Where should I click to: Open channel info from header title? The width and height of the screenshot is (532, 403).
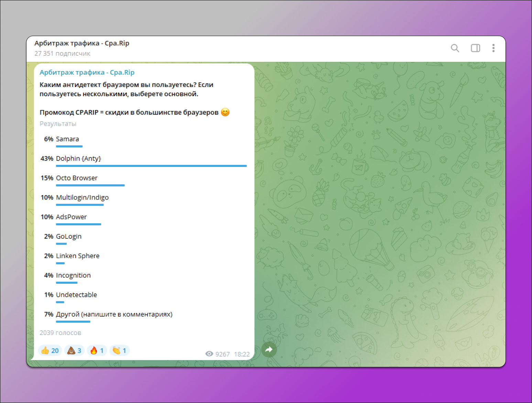pyautogui.click(x=82, y=43)
